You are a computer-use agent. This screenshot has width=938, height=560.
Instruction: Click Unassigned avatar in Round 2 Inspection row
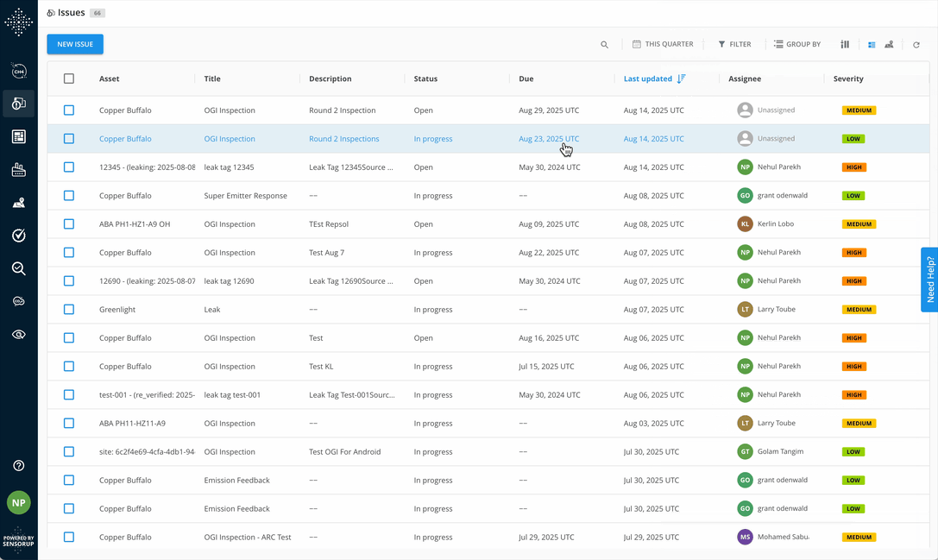745,110
